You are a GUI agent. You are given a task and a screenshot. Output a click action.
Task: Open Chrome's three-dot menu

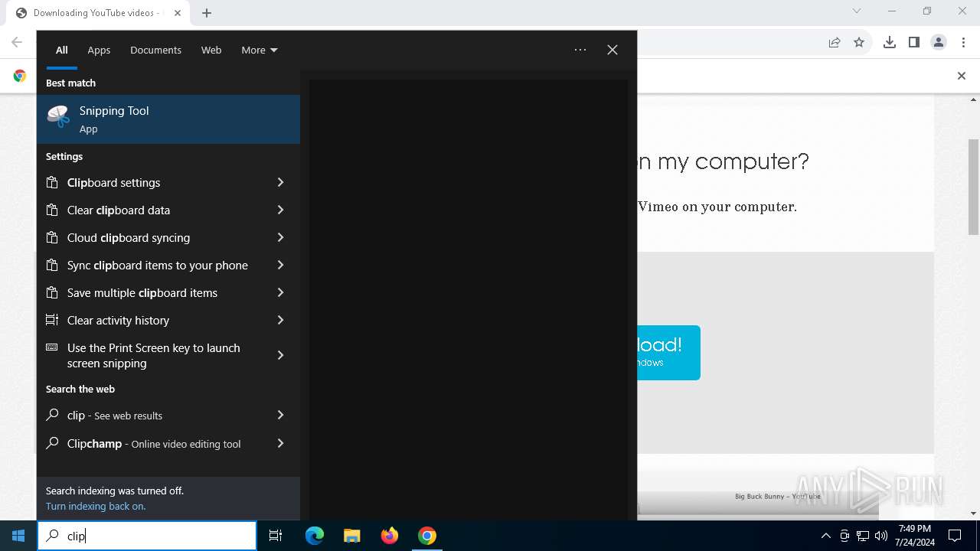963,43
